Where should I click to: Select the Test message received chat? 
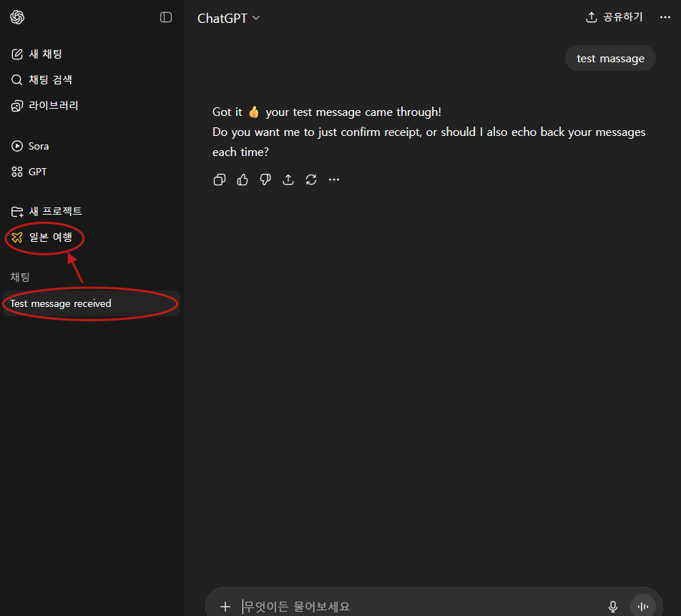click(x=61, y=303)
